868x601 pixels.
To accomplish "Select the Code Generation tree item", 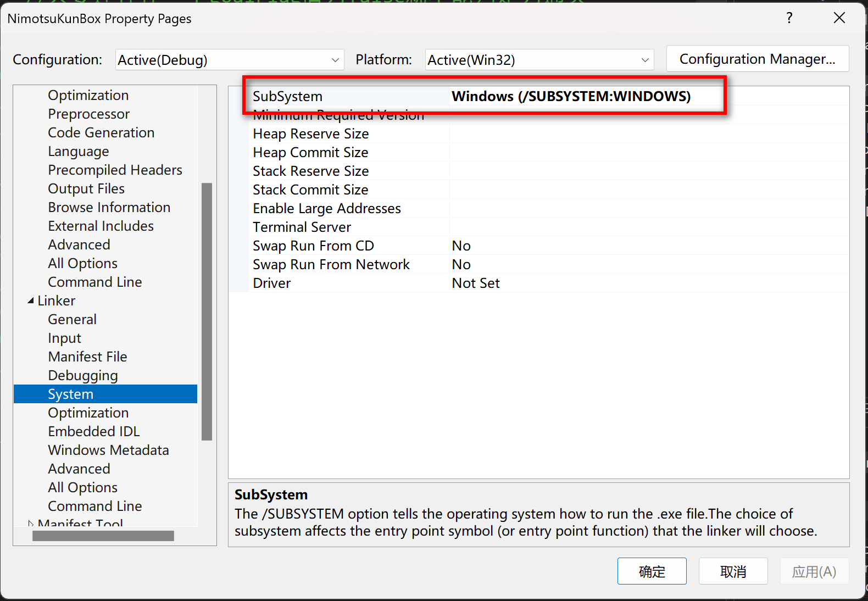I will tap(101, 132).
